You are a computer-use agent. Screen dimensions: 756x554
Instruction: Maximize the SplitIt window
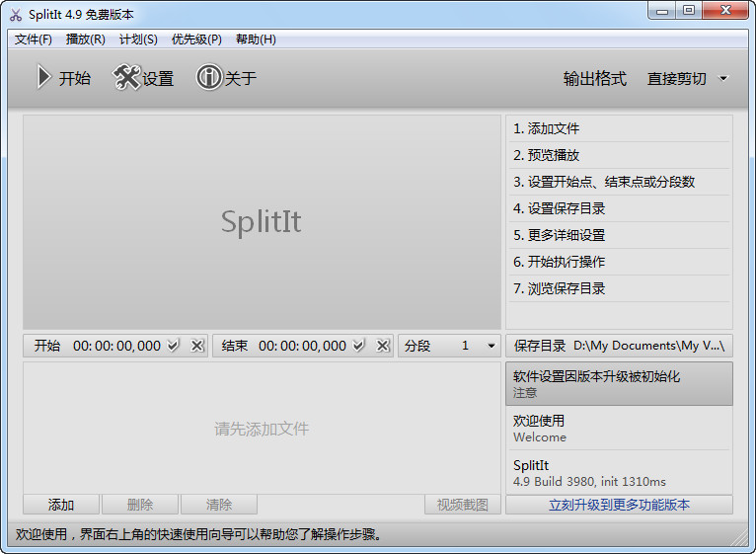(x=689, y=11)
